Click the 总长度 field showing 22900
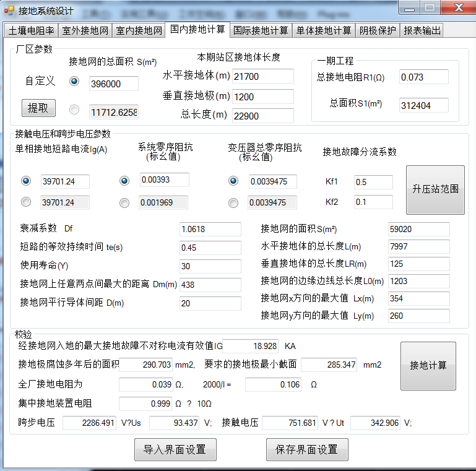476x471 pixels. [x=263, y=116]
